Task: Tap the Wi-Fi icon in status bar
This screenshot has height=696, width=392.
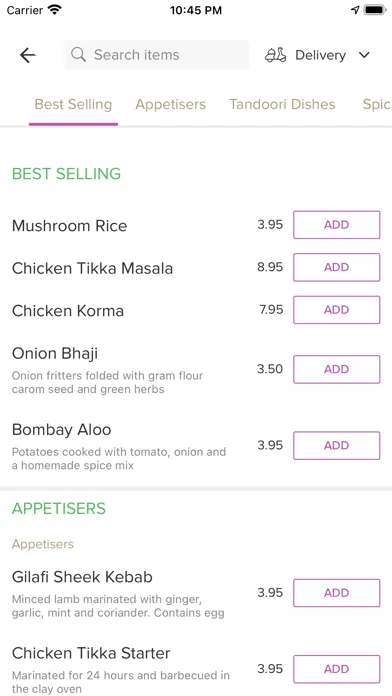Action: tap(55, 10)
